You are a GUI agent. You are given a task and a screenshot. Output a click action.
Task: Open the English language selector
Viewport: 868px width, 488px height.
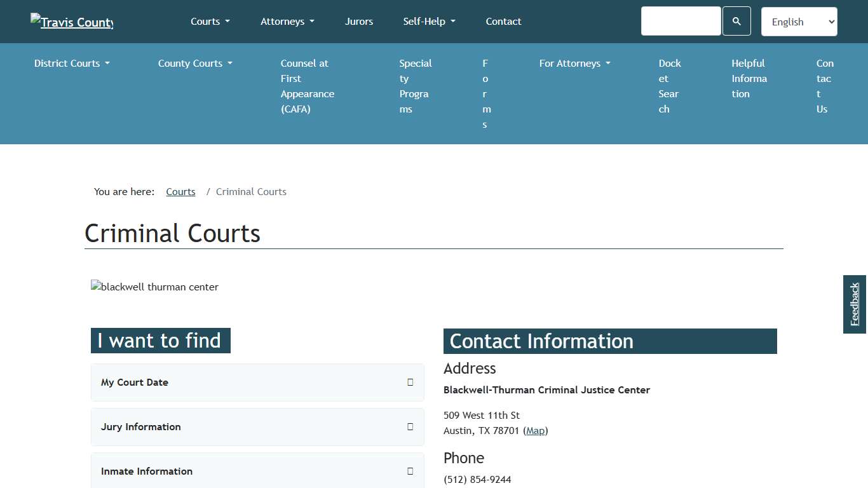[799, 21]
